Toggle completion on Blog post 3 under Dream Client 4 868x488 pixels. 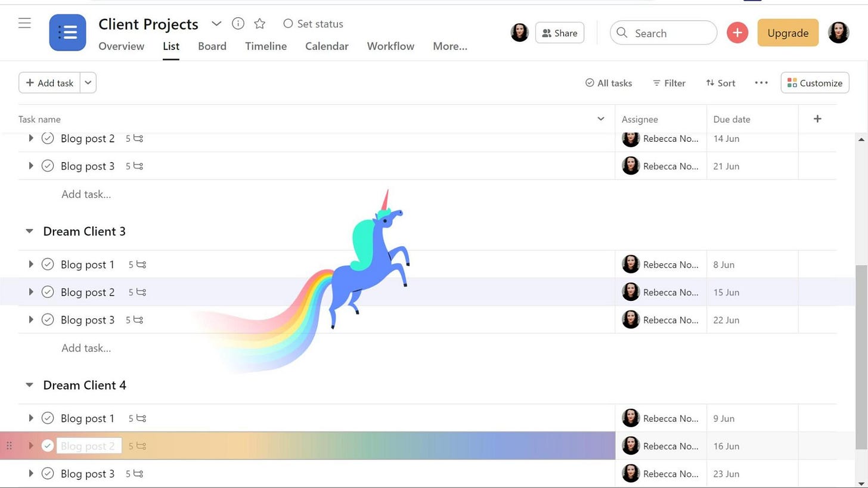(48, 473)
